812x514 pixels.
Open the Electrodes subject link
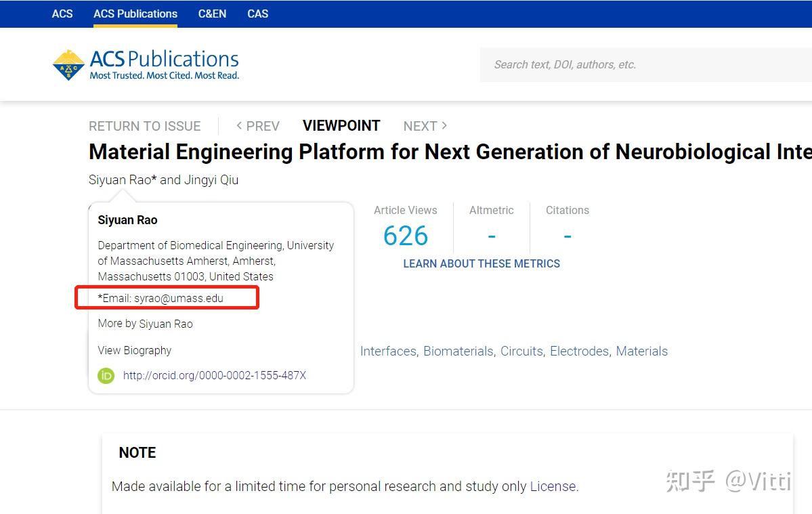[580, 351]
